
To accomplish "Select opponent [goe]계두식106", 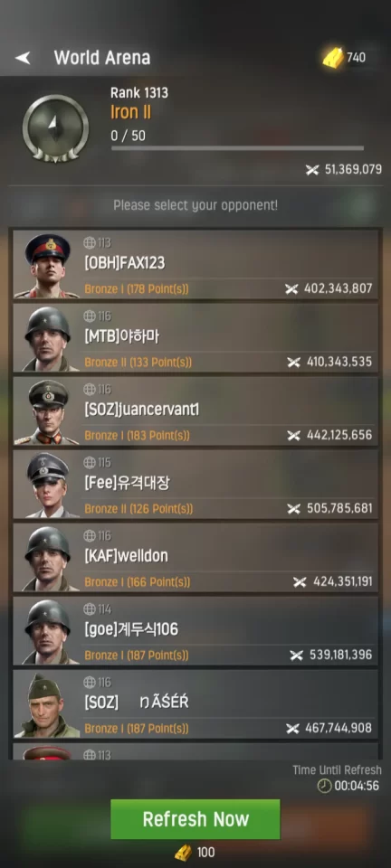I will coord(195,631).
